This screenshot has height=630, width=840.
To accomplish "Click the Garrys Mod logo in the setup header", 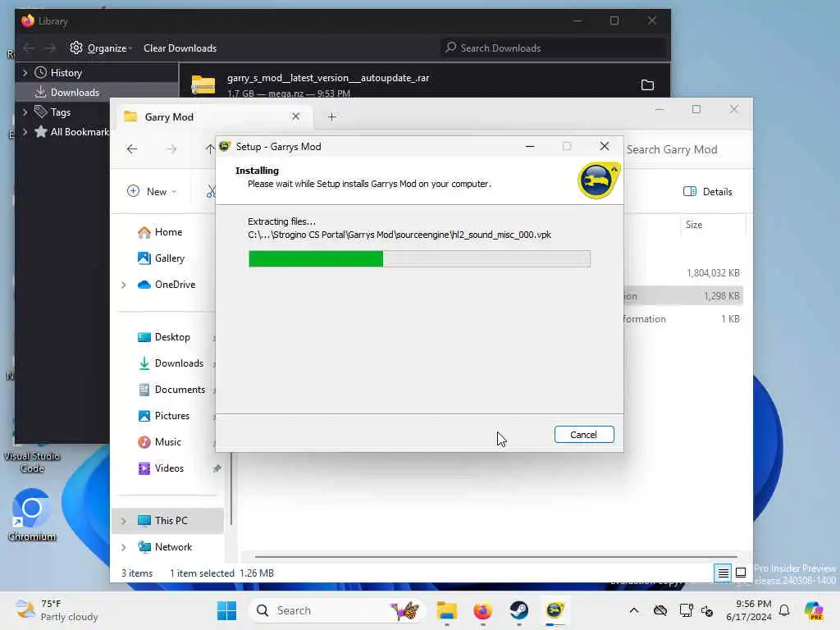I will [598, 180].
